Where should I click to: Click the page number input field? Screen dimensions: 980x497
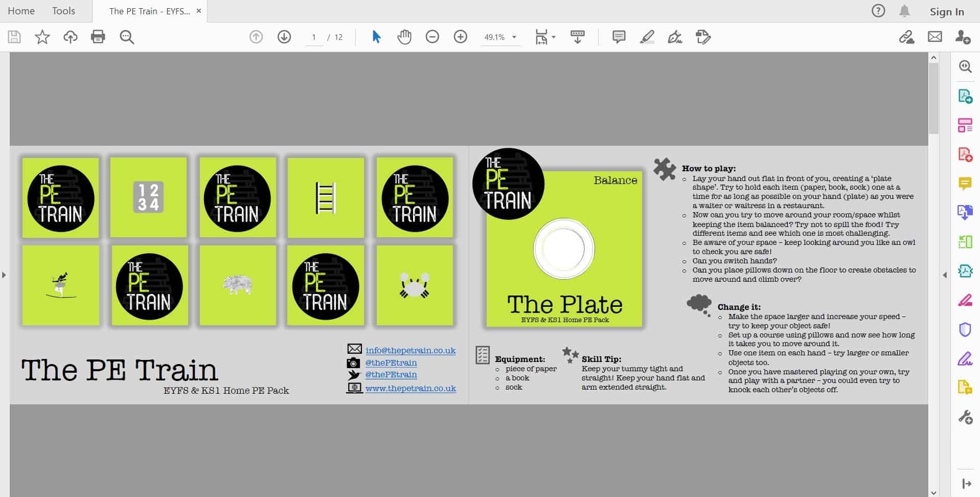click(x=314, y=37)
